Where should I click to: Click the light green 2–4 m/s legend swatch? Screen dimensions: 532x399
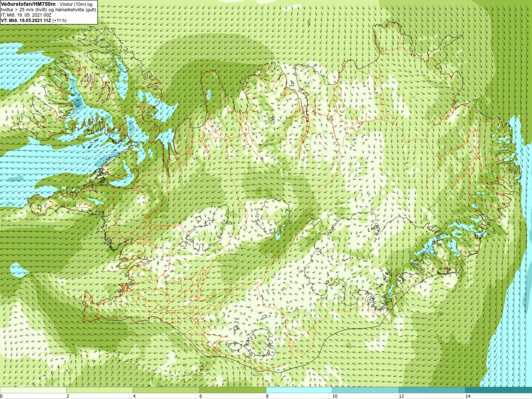point(100,390)
